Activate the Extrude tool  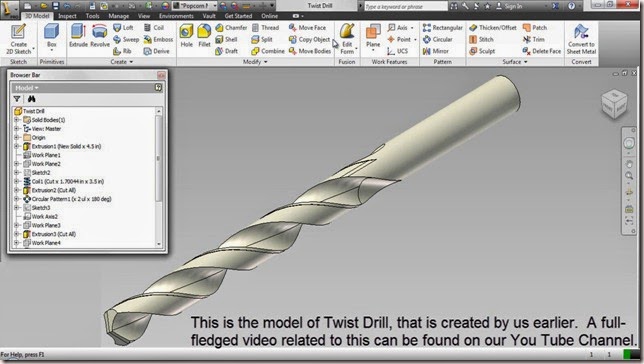click(78, 35)
